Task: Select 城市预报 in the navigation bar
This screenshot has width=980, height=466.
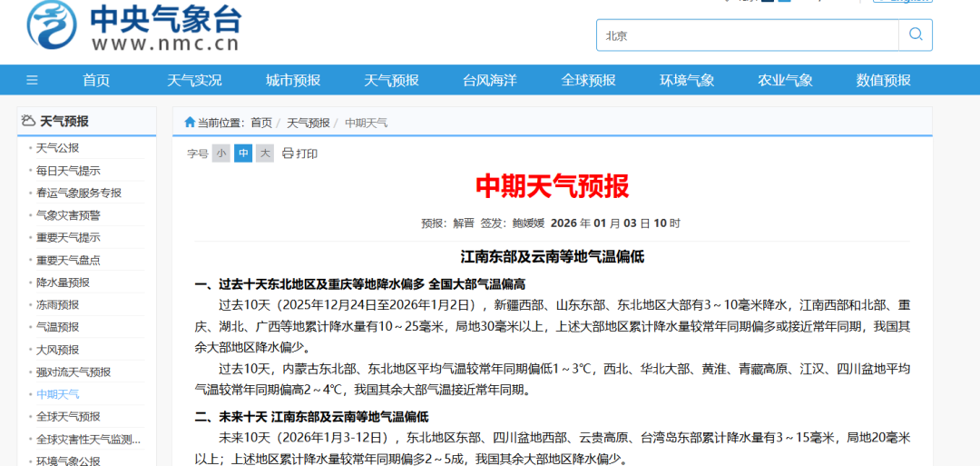Action: [x=293, y=80]
